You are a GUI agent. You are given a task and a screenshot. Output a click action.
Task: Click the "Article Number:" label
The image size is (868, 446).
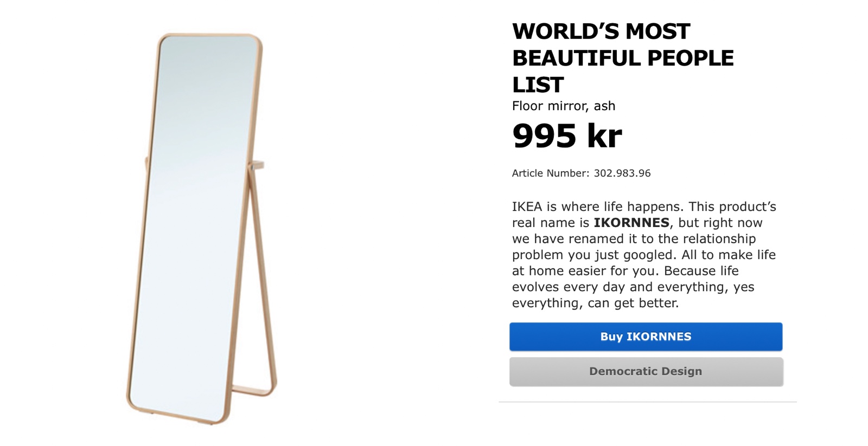(x=550, y=173)
